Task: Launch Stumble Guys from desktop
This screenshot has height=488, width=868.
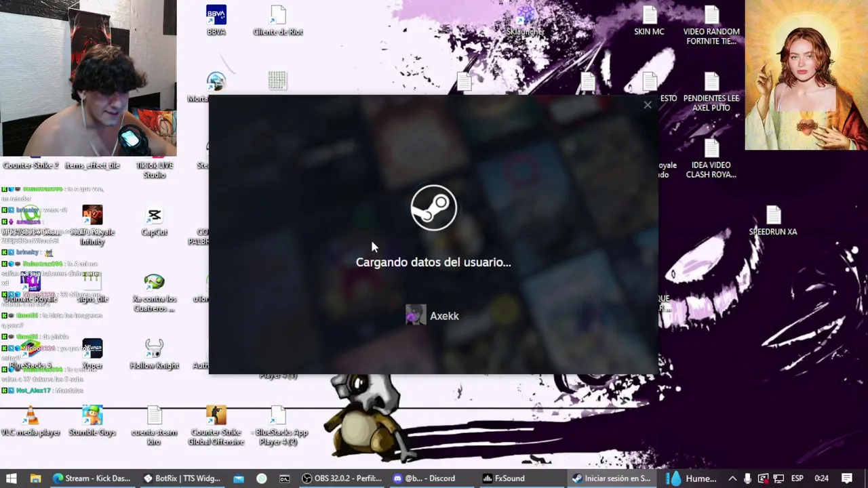Action: [92, 421]
